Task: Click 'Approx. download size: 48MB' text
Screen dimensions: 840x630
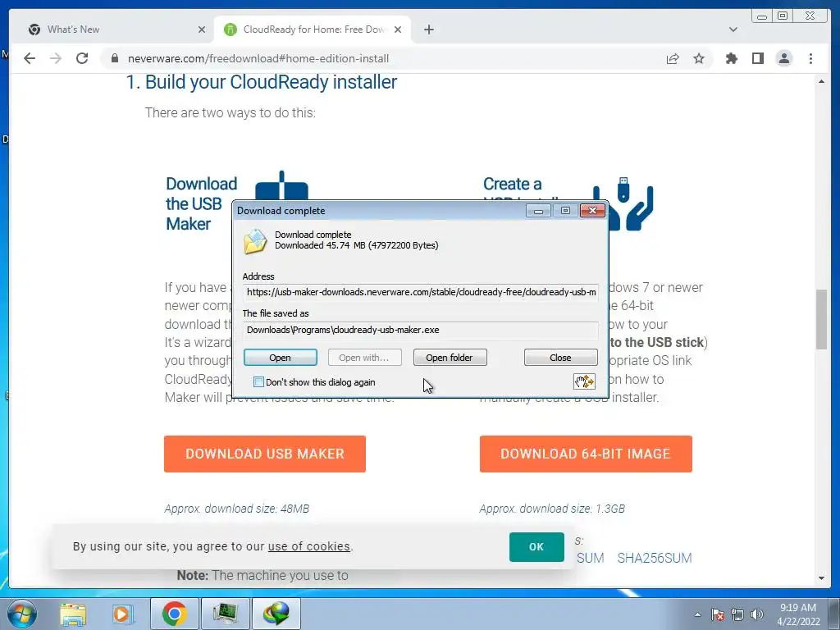Action: pos(237,509)
